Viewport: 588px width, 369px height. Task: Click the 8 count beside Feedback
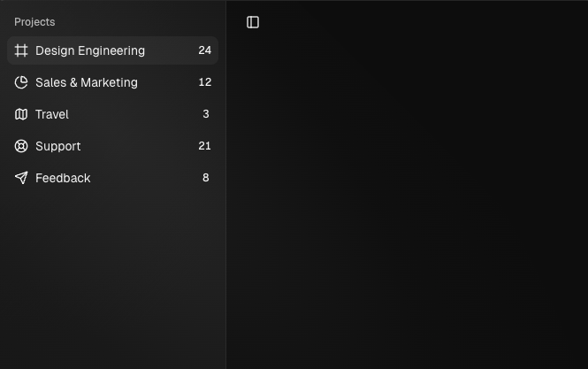pos(206,178)
